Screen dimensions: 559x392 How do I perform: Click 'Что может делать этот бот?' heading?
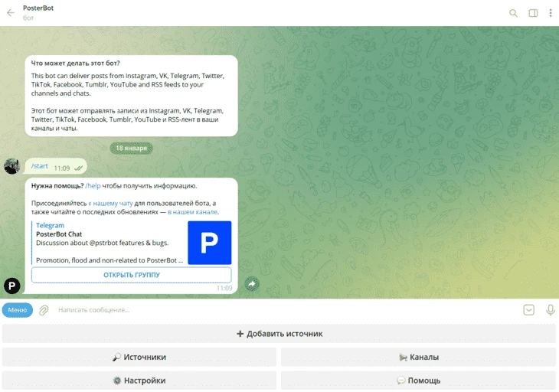(76, 63)
